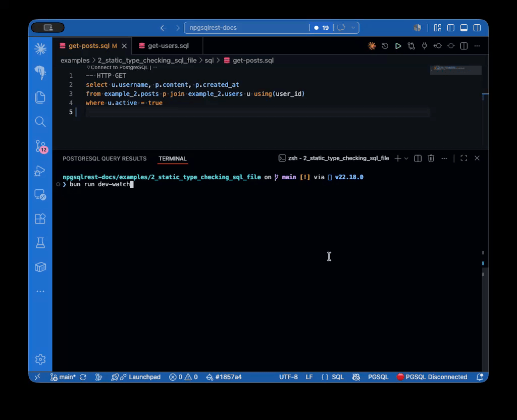Screen dimensions: 517x420
Task: Open the Extensions view
Action: point(40,219)
